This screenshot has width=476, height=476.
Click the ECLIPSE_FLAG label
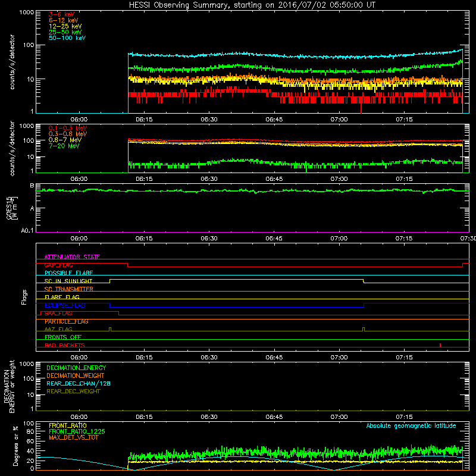(65, 305)
